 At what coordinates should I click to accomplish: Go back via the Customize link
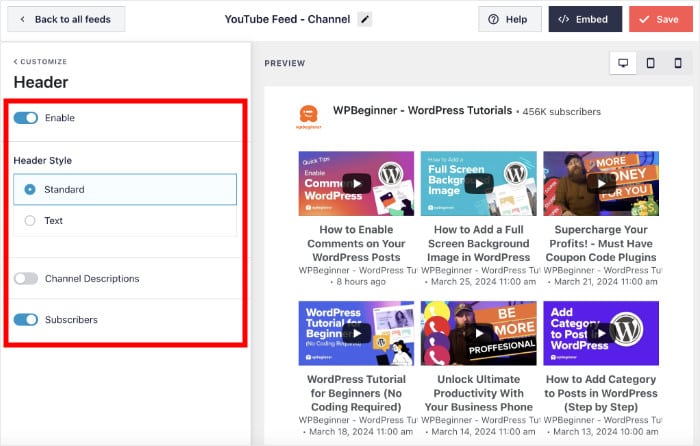pyautogui.click(x=40, y=62)
